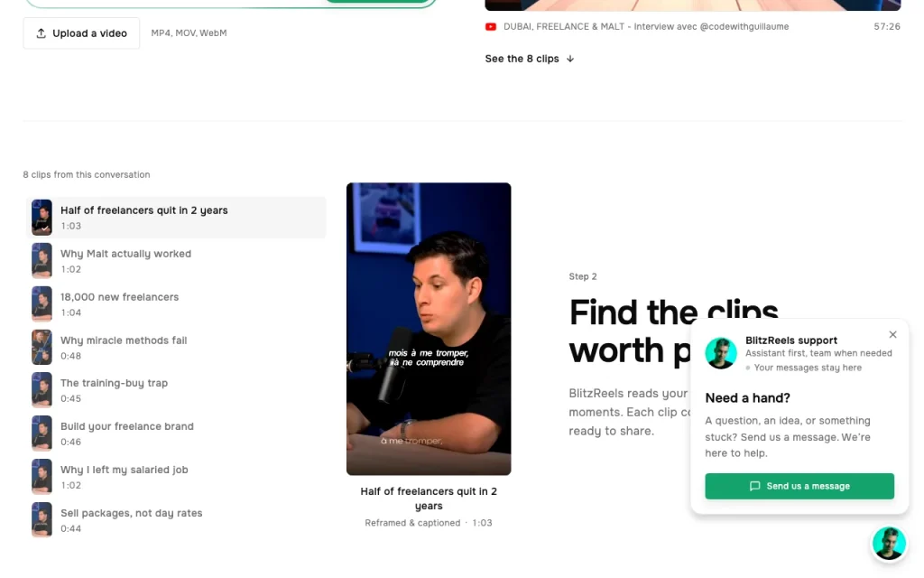Click the chat bubble icon in Send us a message
The height and width of the screenshot is (578, 924).
click(754, 486)
